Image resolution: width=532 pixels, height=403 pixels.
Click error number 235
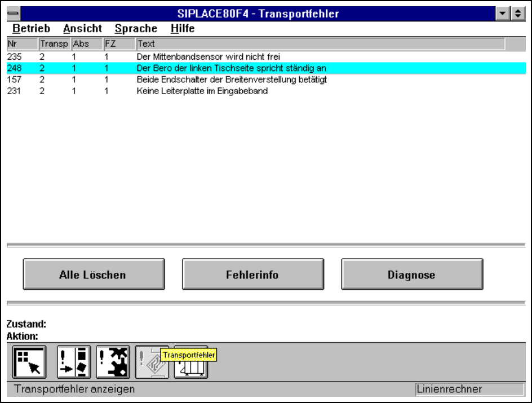click(x=14, y=57)
